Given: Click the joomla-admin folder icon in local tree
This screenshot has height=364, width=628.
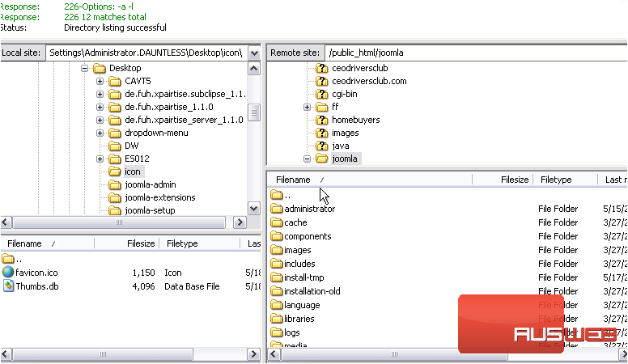Looking at the screenshot, I should pos(114,184).
